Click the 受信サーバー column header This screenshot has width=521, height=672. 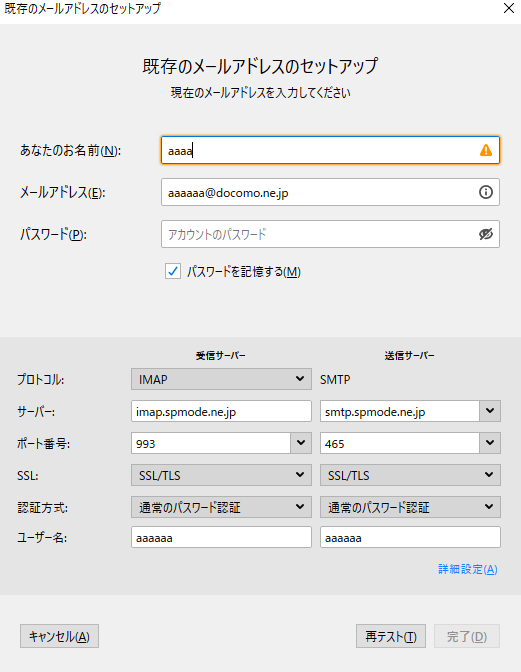click(x=221, y=355)
